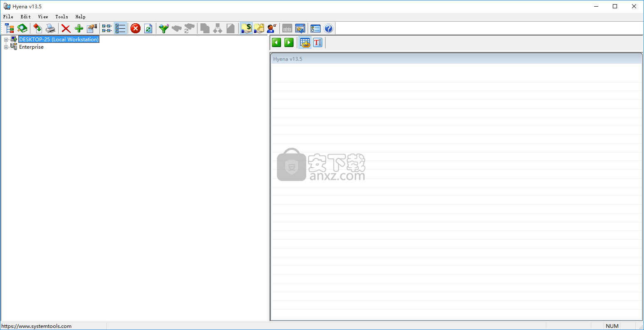This screenshot has height=330, width=644.
Task: Expand the Enterprise tree node
Action: [6, 47]
